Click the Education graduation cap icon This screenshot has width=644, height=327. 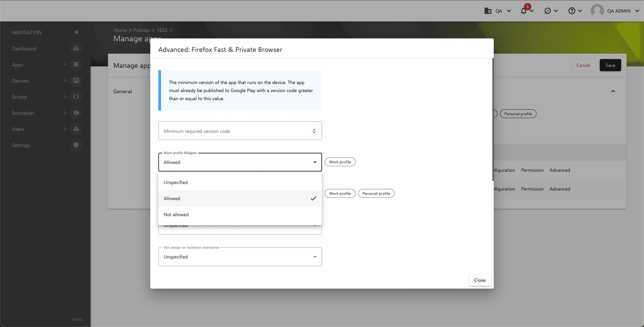click(x=76, y=113)
